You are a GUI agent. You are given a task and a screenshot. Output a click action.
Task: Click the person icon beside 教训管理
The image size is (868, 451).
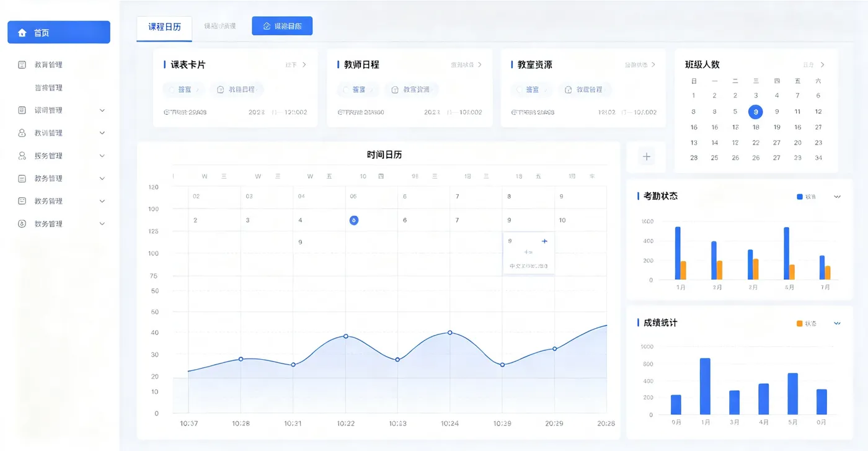[22, 133]
